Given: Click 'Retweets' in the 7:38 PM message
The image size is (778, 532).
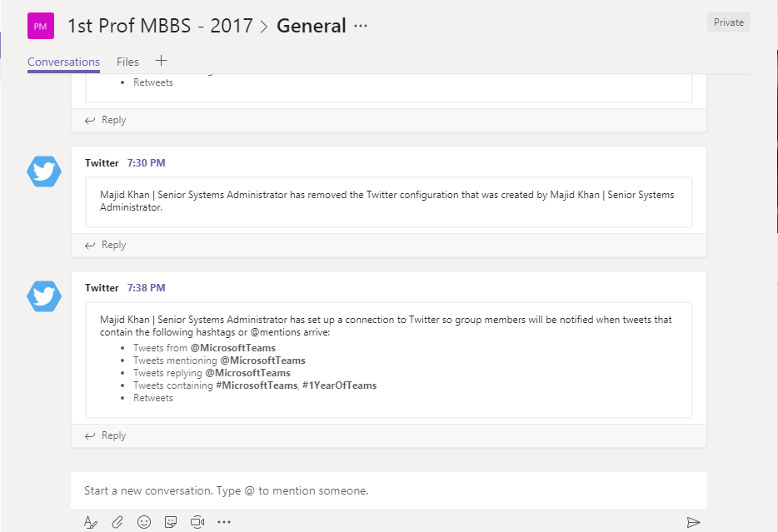Looking at the screenshot, I should coord(152,398).
